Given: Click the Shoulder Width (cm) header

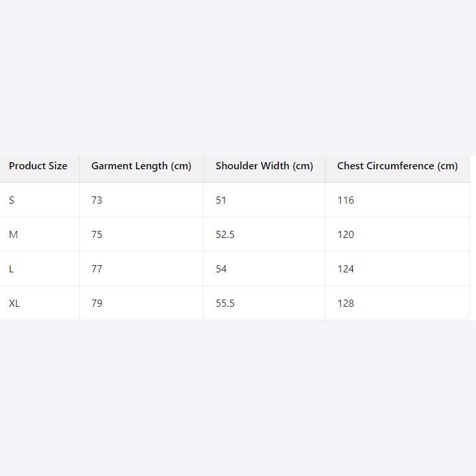Looking at the screenshot, I should coord(264,166).
